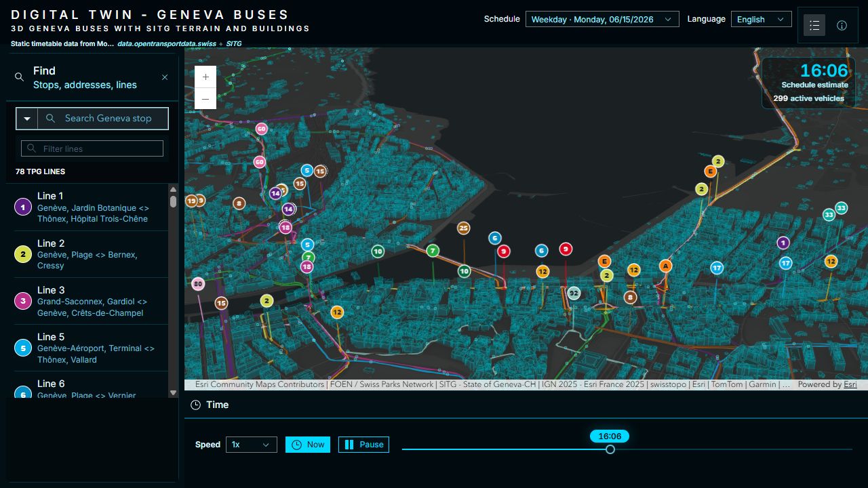Change playback Speed from 1x
Screen dimensions: 868x488
click(252, 445)
